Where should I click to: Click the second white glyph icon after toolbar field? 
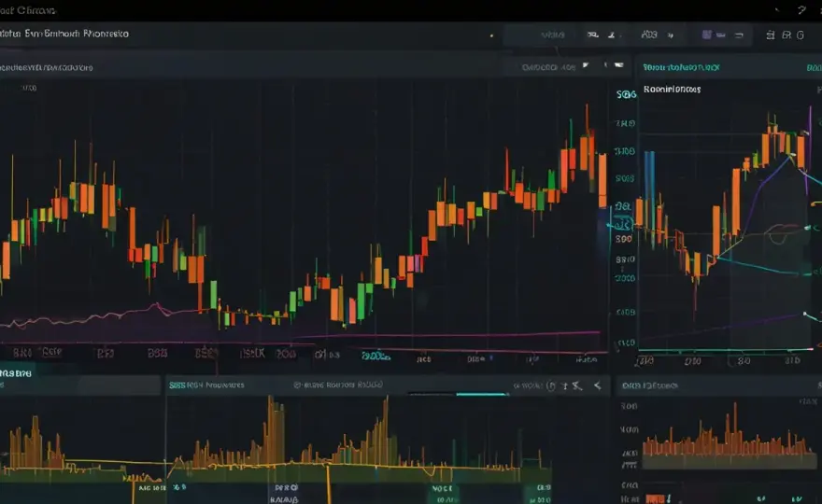pyautogui.click(x=611, y=35)
